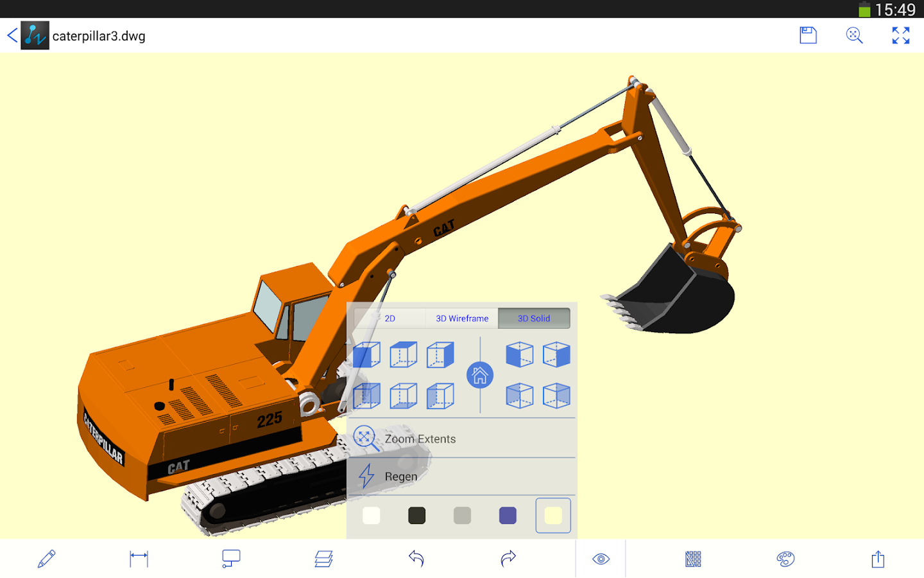The width and height of the screenshot is (924, 578).
Task: Redo the last undone action
Action: pos(508,559)
